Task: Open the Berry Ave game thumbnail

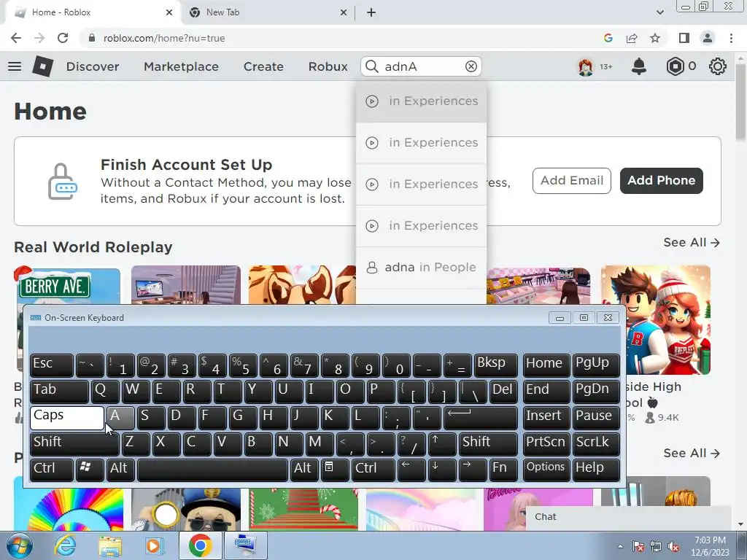Action: 67,286
